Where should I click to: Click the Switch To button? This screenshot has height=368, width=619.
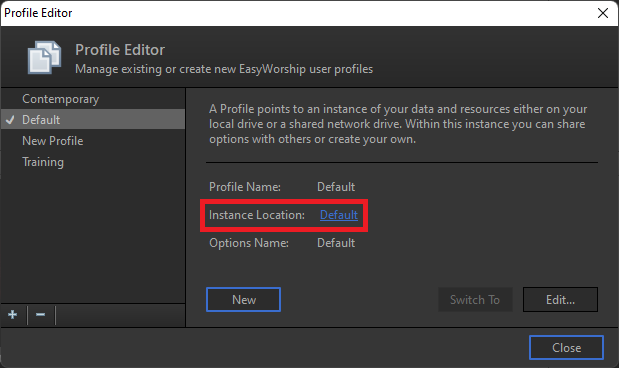(475, 300)
